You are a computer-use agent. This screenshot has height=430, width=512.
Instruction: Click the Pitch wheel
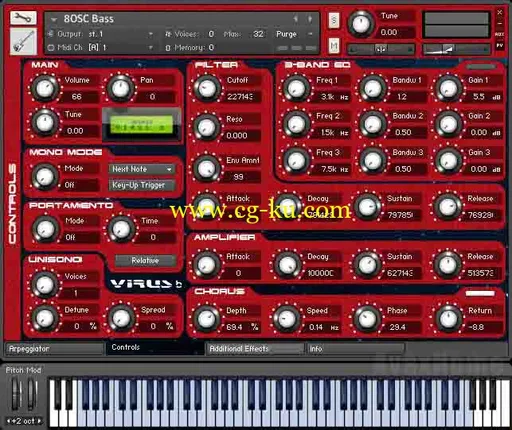click(16, 394)
